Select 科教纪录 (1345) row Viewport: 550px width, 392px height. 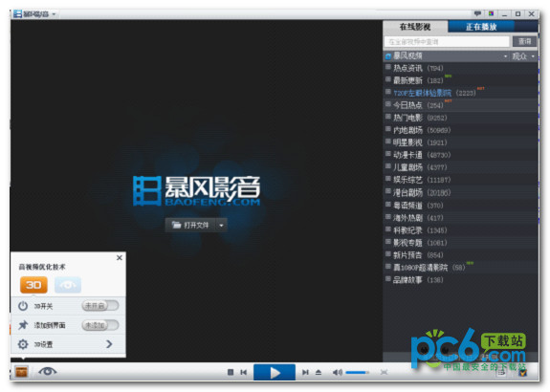pos(460,230)
